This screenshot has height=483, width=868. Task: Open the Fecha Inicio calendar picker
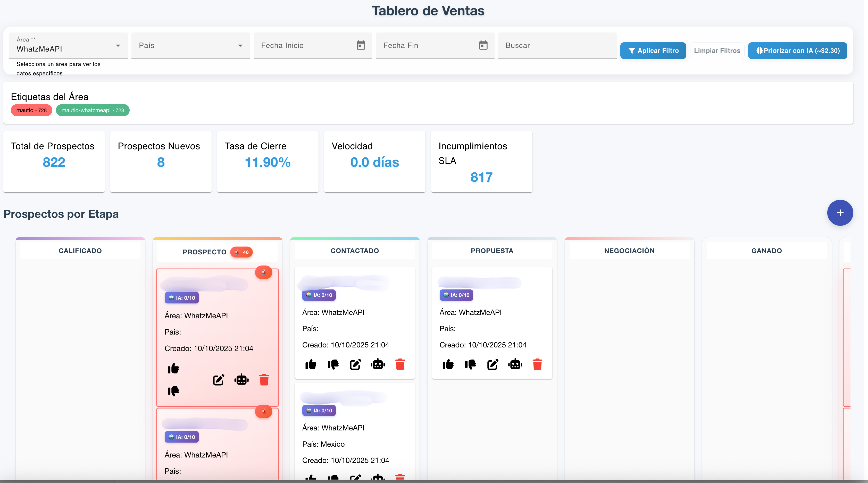point(361,45)
